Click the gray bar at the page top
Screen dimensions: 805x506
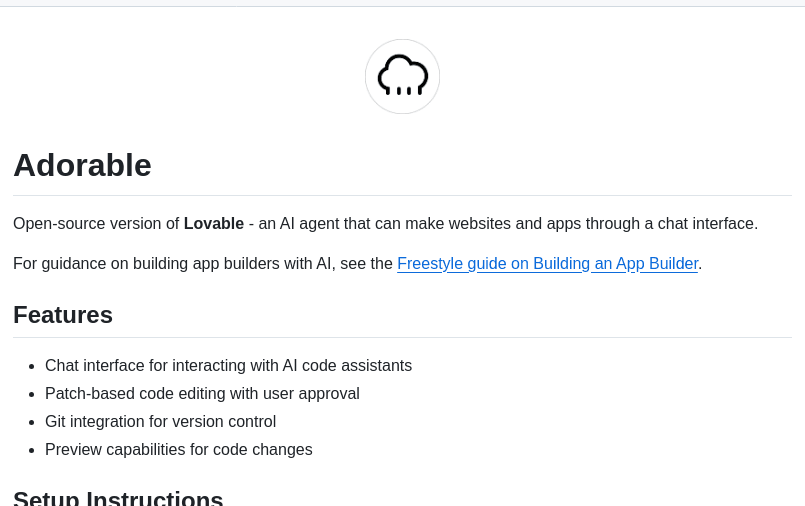coord(402,3)
